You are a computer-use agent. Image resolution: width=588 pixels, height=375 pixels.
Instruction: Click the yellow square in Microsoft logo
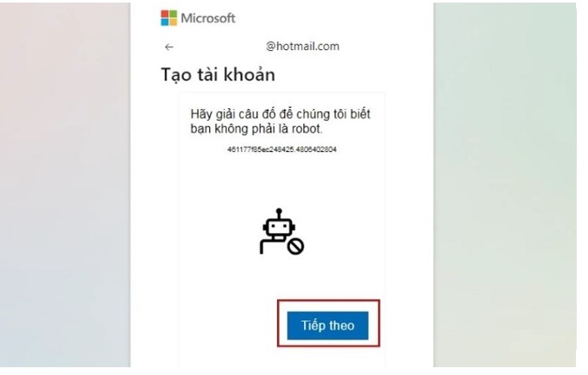172,22
